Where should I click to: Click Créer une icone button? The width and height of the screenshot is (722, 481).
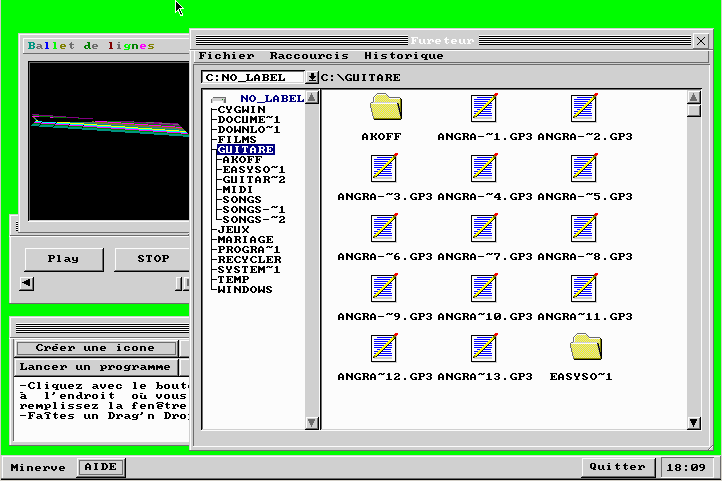(95, 348)
